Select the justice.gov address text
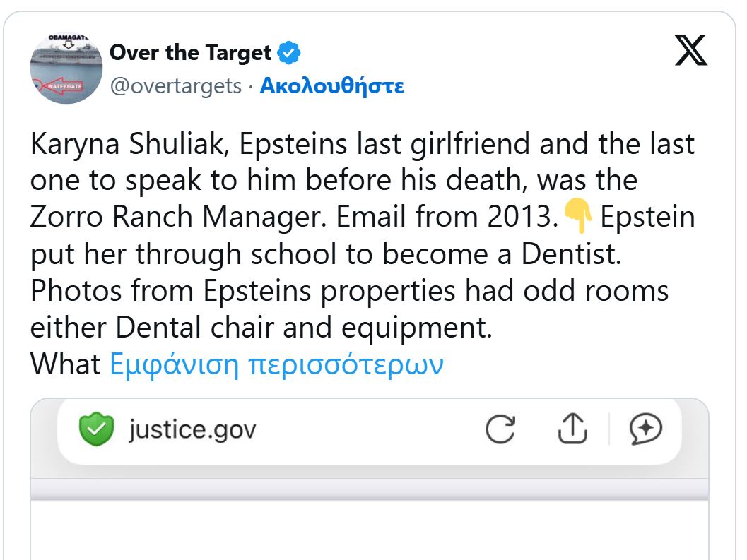Viewport: 747px width, 560px height. pos(192,429)
